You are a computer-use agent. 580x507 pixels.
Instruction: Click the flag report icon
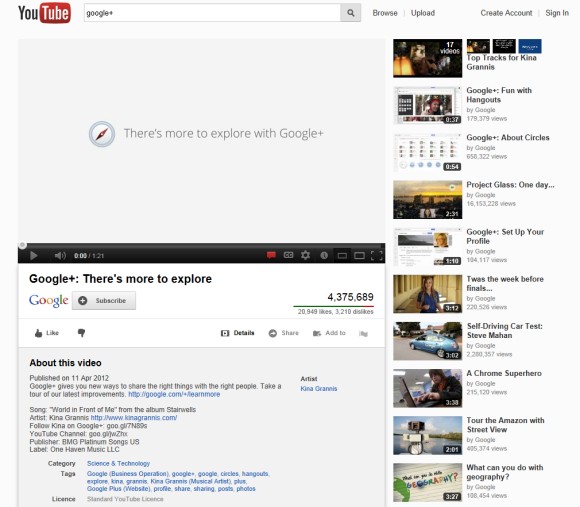363,334
